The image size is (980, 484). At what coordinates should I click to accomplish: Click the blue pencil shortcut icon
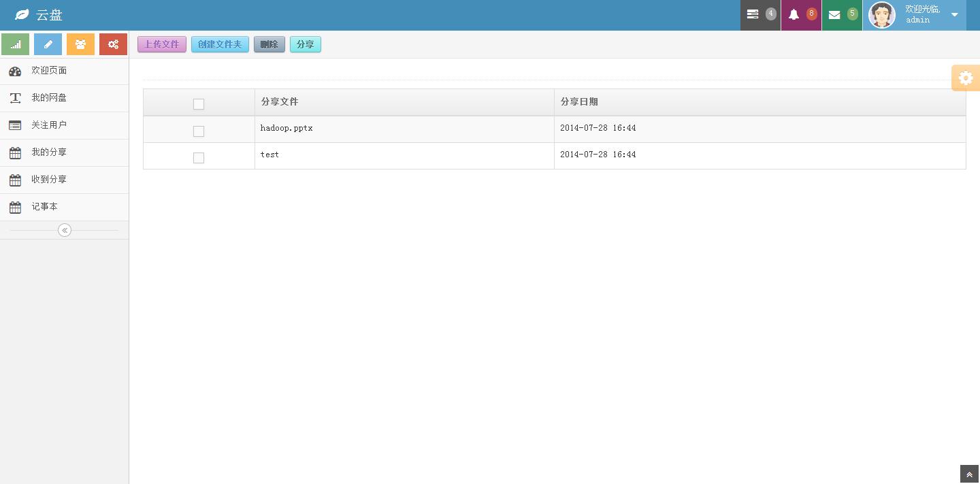click(x=48, y=44)
